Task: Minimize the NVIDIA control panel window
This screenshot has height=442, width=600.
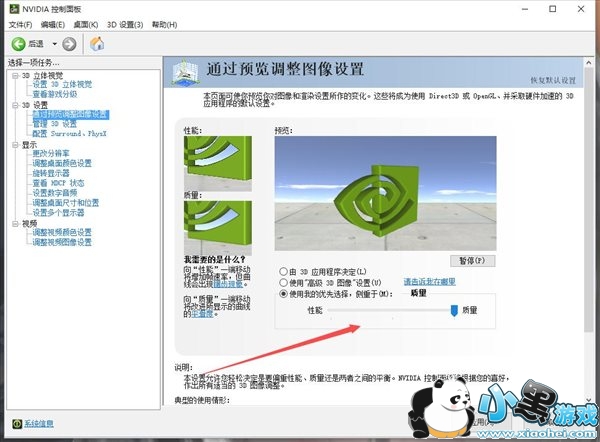Action: pyautogui.click(x=525, y=9)
